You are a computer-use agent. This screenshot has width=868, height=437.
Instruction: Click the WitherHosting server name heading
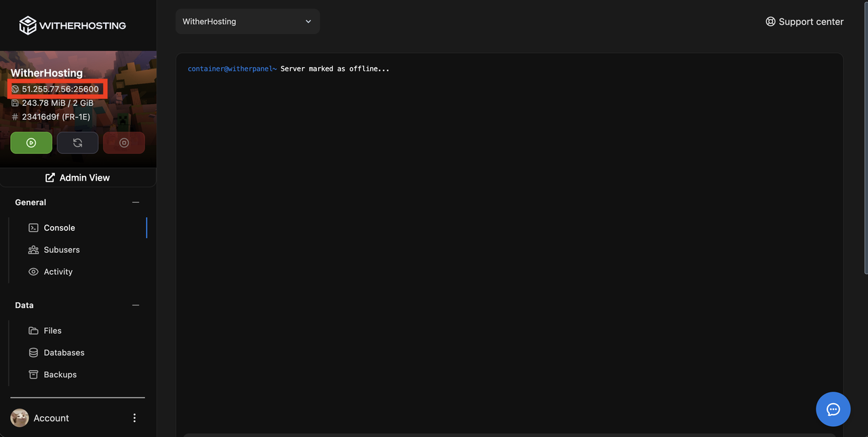click(47, 73)
